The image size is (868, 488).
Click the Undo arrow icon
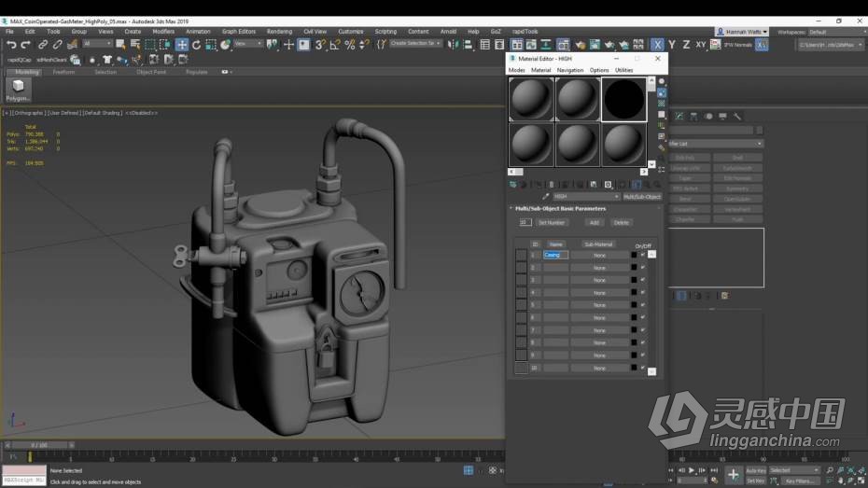(x=10, y=45)
